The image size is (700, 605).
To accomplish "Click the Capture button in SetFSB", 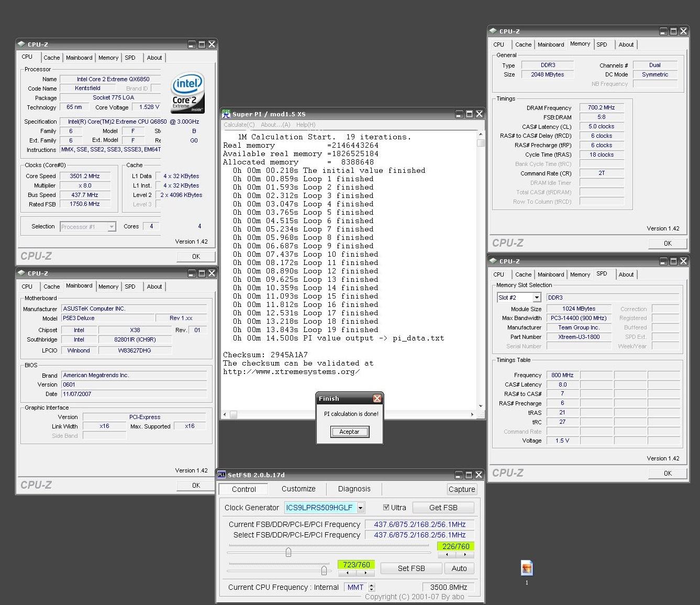I will pos(462,489).
